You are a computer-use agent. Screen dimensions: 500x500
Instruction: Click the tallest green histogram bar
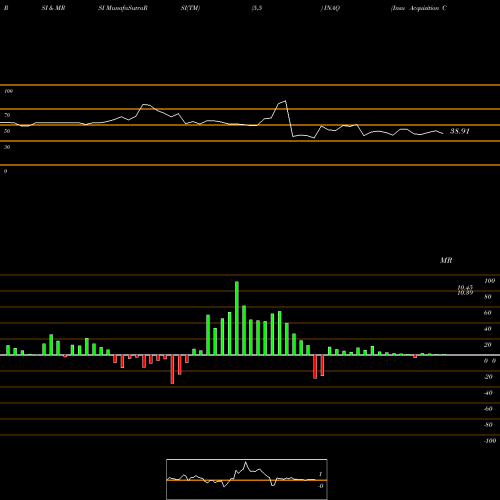(237, 318)
